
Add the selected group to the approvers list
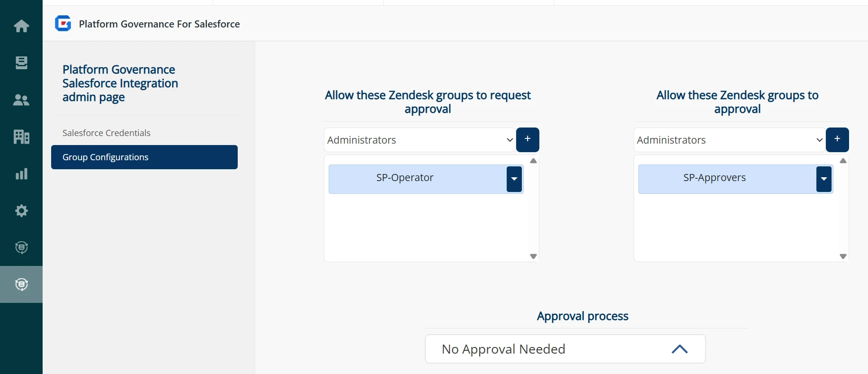point(837,139)
